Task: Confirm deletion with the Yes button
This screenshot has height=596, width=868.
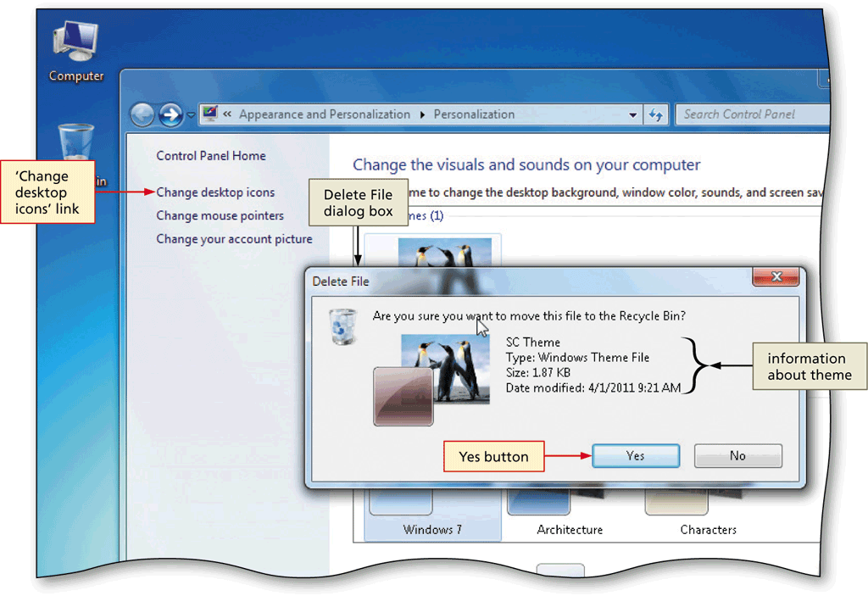Action: point(636,456)
